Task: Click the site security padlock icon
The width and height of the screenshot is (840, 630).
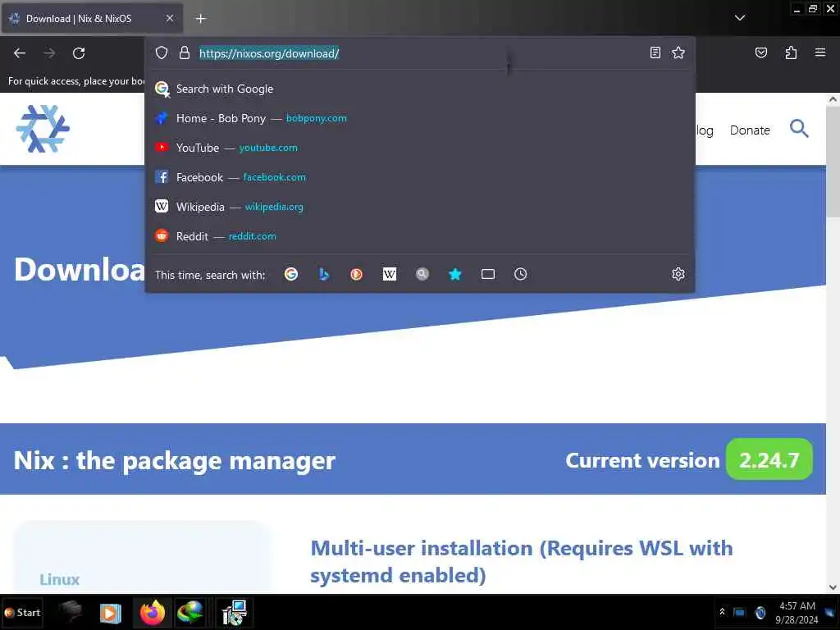Action: (185, 52)
